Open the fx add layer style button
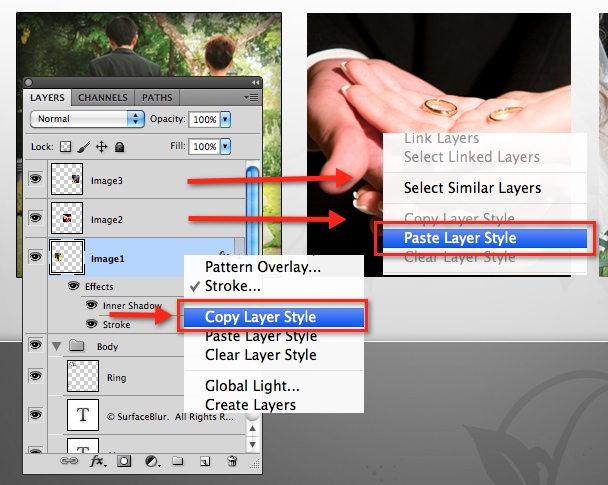608x485 pixels. 98,461
